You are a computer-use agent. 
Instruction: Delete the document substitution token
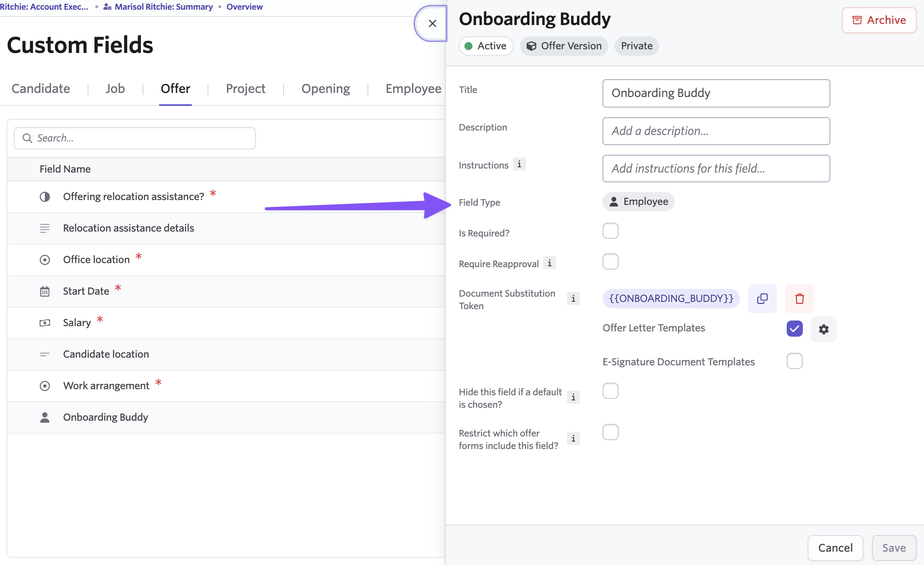(799, 299)
